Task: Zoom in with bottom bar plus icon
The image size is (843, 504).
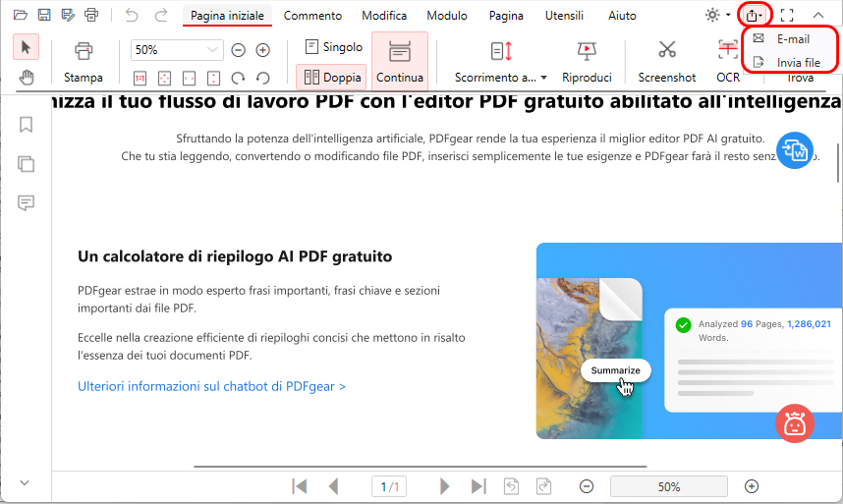Action: point(752,486)
